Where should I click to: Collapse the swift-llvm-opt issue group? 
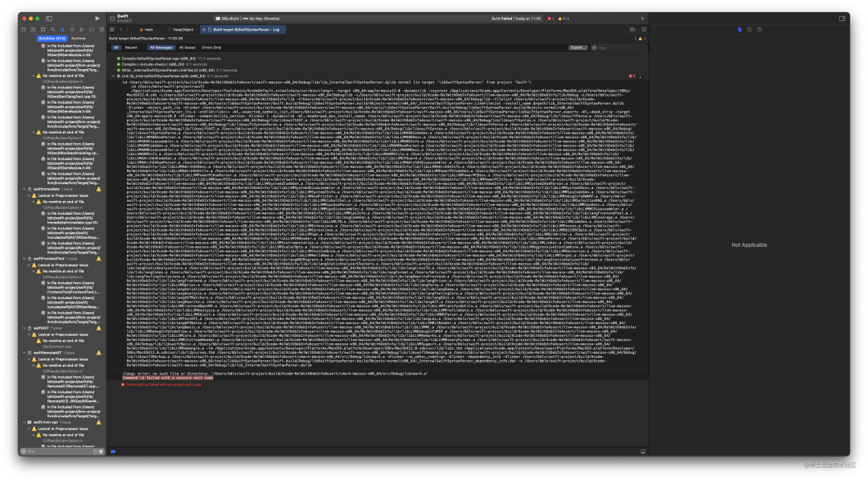tap(24, 422)
